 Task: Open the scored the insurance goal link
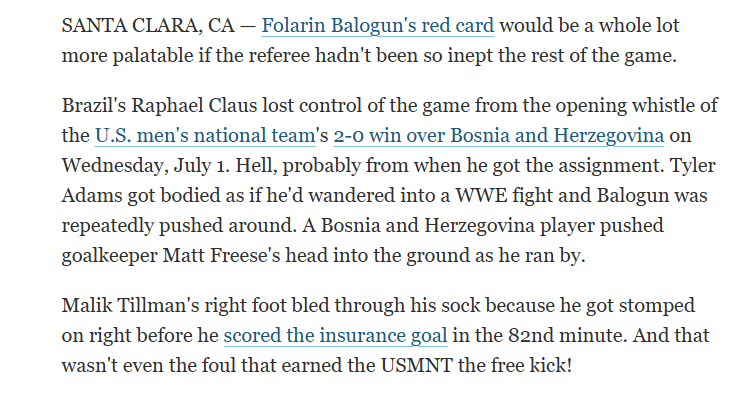[x=335, y=336]
